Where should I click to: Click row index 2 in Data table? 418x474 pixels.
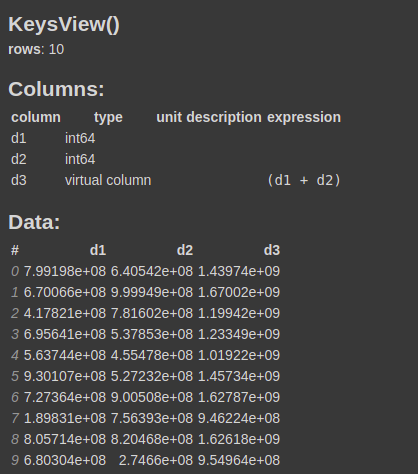coord(15,313)
